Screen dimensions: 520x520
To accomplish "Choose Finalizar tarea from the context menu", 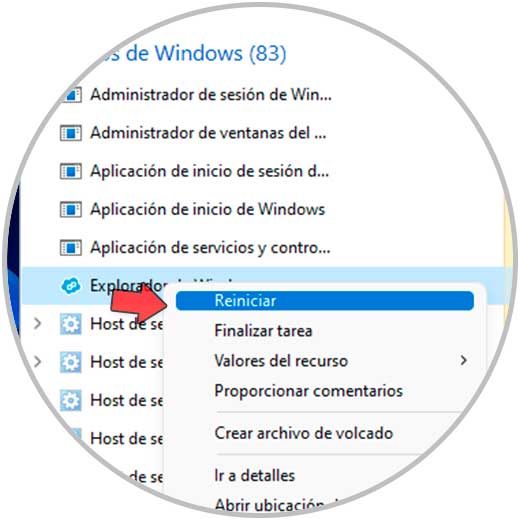I will pyautogui.click(x=263, y=331).
